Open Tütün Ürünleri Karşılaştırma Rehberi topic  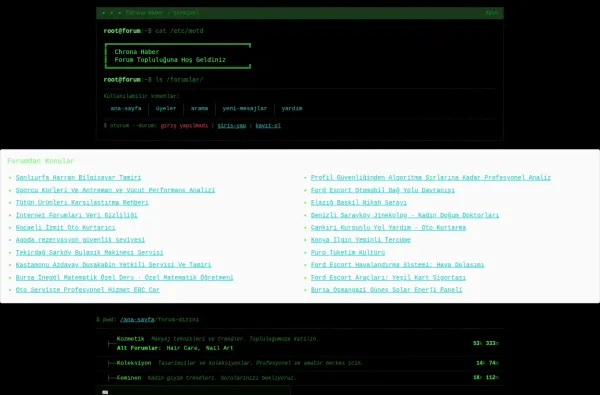point(82,202)
